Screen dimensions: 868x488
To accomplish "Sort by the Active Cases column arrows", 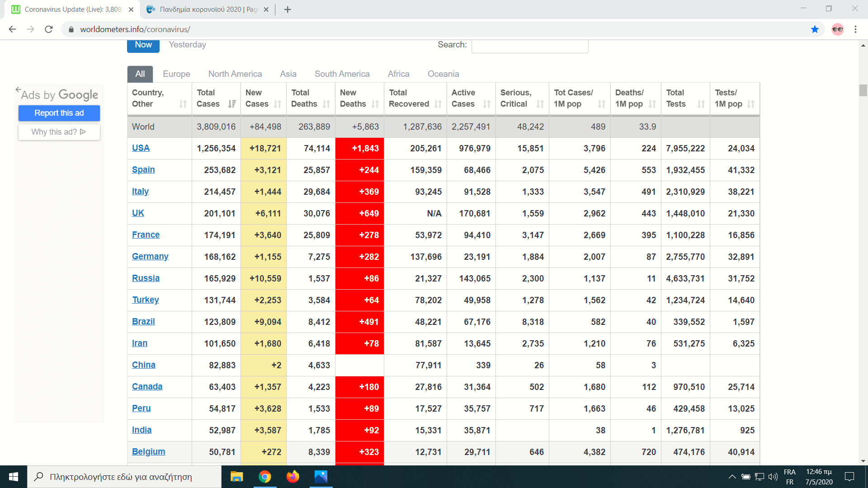I will [x=486, y=104].
